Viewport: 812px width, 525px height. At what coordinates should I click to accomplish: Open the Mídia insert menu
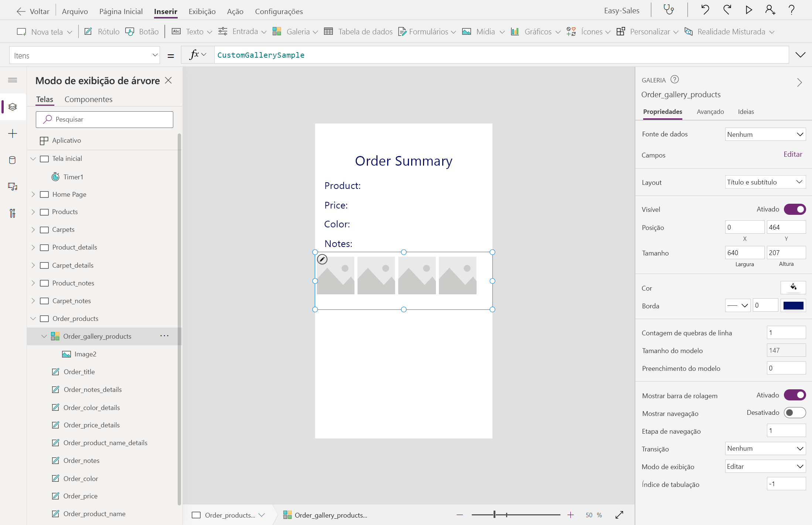click(x=483, y=32)
